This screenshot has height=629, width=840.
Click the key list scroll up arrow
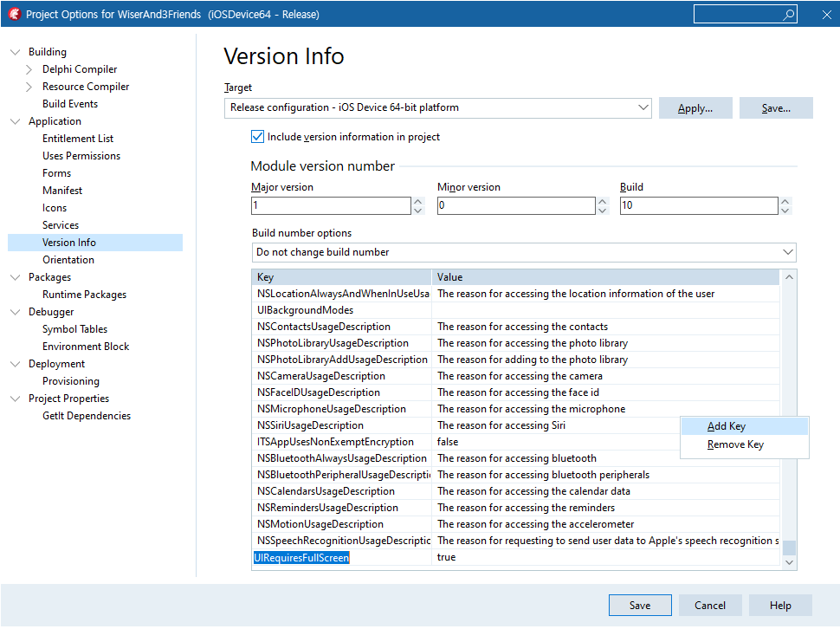(789, 277)
